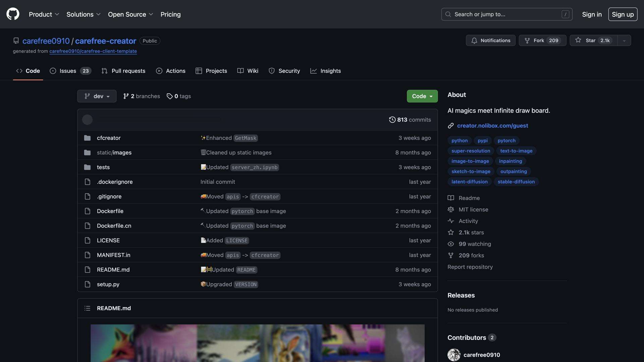Click the star icon next to 2.1k stars

coord(451,232)
